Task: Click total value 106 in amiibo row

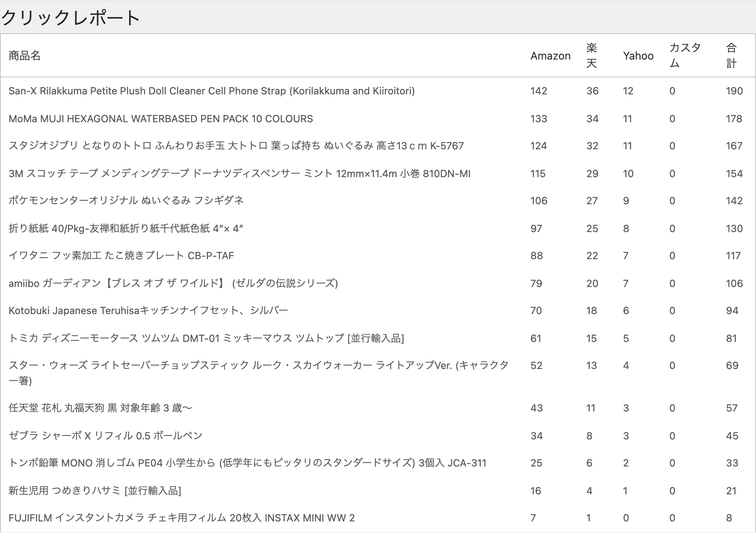Action: (x=734, y=284)
